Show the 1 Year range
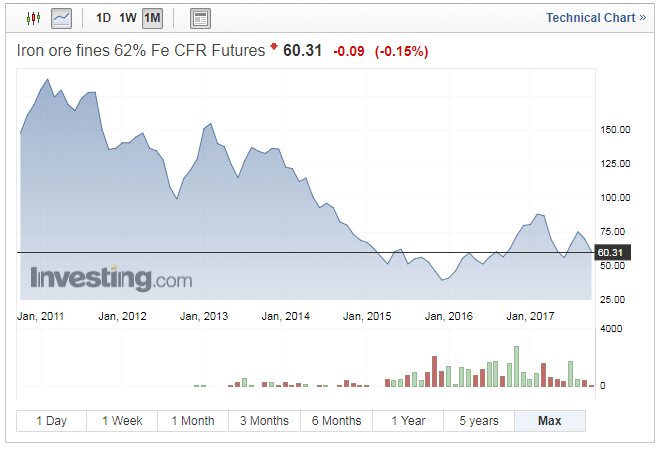The width and height of the screenshot is (662, 449). click(x=408, y=421)
